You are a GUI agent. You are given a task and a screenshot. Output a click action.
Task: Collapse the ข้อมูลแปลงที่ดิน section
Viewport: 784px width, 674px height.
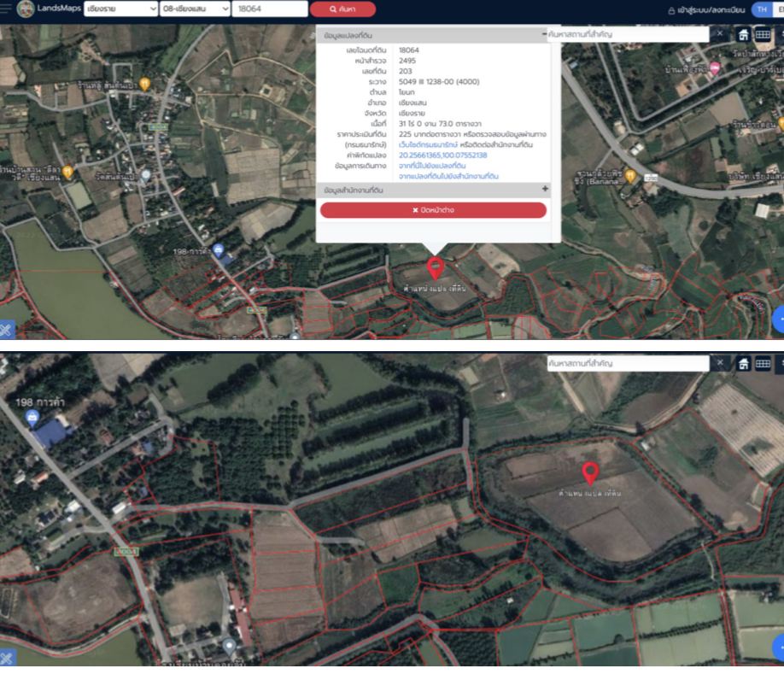pyautogui.click(x=545, y=35)
